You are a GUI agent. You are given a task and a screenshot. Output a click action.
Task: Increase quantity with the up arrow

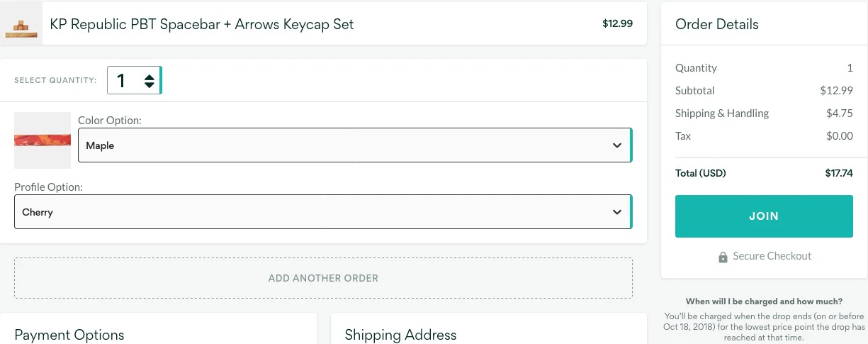pyautogui.click(x=150, y=77)
